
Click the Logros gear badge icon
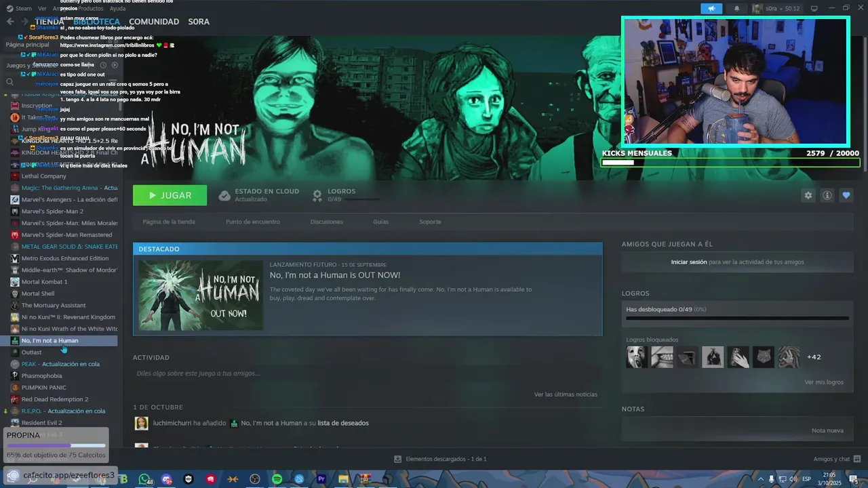(x=317, y=196)
